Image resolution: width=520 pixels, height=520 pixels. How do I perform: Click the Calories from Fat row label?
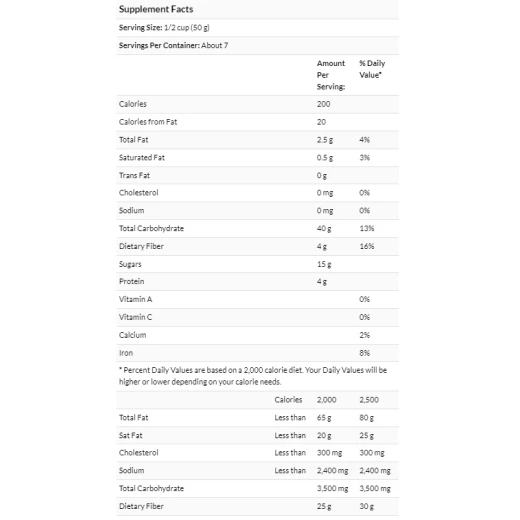pyautogui.click(x=148, y=122)
